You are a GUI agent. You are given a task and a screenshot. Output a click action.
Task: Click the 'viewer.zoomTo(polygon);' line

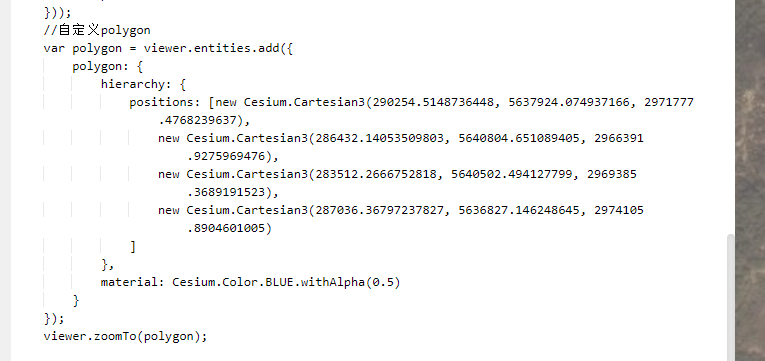(x=125, y=336)
